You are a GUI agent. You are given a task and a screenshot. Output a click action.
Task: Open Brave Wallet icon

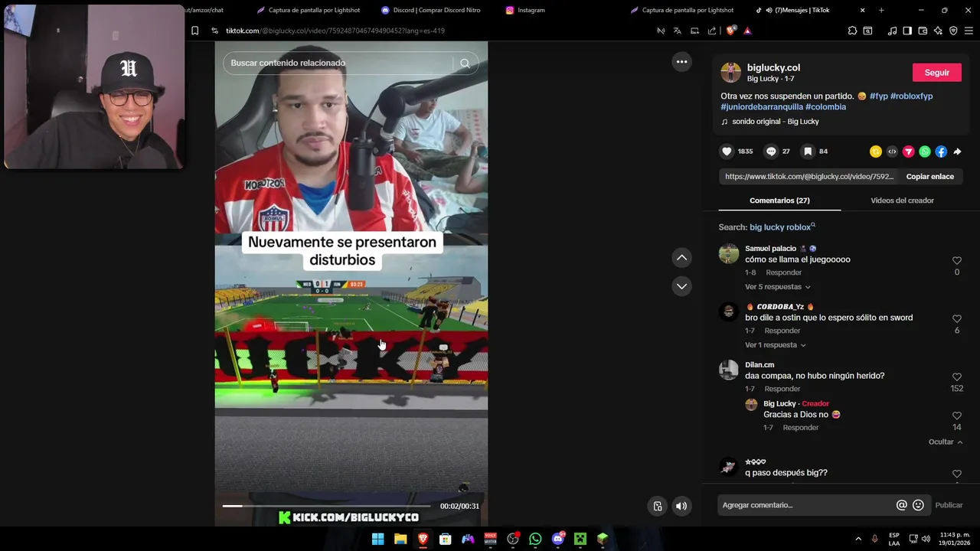[x=923, y=31]
